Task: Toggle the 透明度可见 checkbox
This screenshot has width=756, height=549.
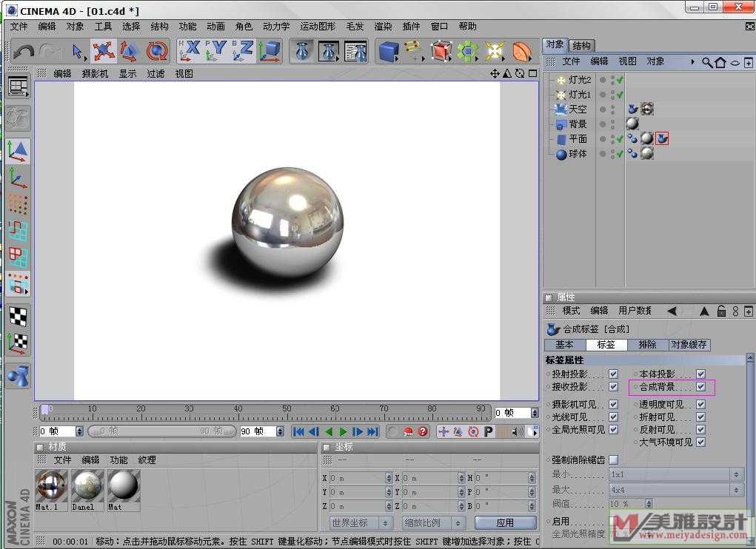Action: 701,405
